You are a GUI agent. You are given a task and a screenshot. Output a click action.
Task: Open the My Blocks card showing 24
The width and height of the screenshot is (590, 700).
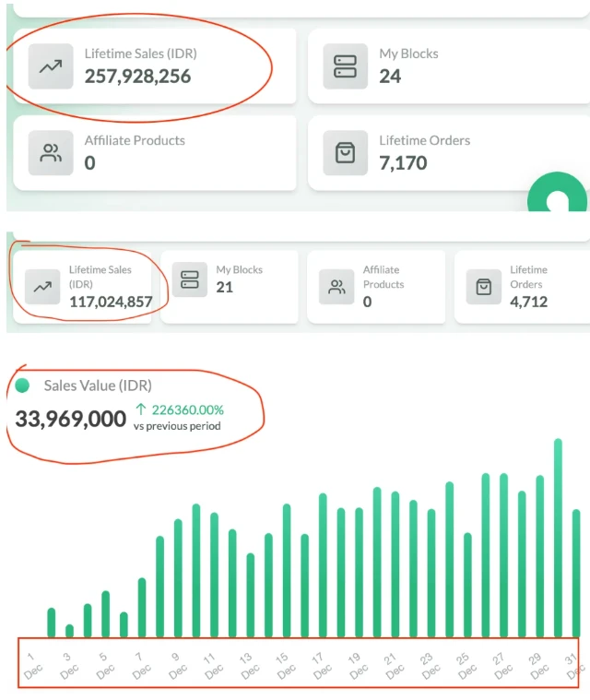pos(448,66)
